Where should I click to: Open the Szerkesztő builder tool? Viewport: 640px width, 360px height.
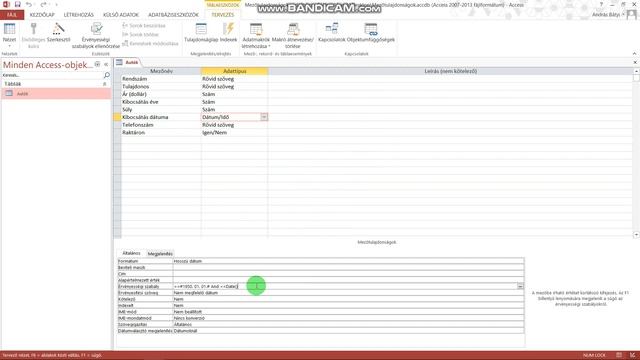[x=58, y=33]
